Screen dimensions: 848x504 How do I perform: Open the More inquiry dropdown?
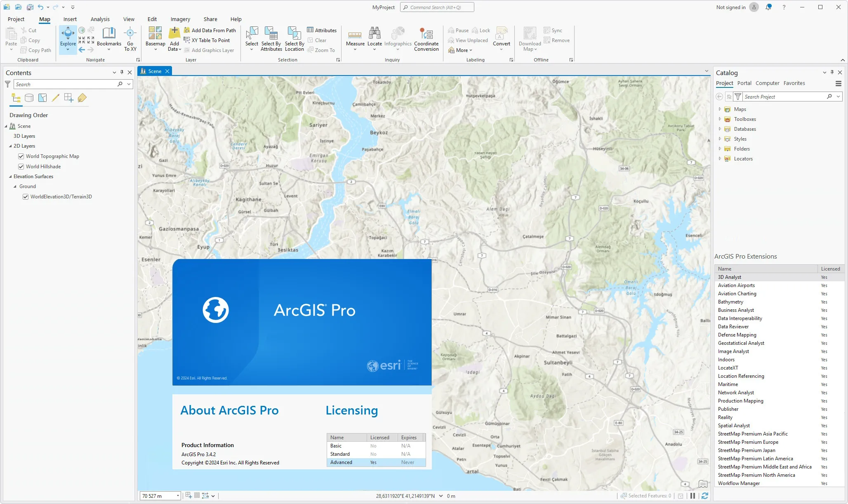(x=460, y=50)
